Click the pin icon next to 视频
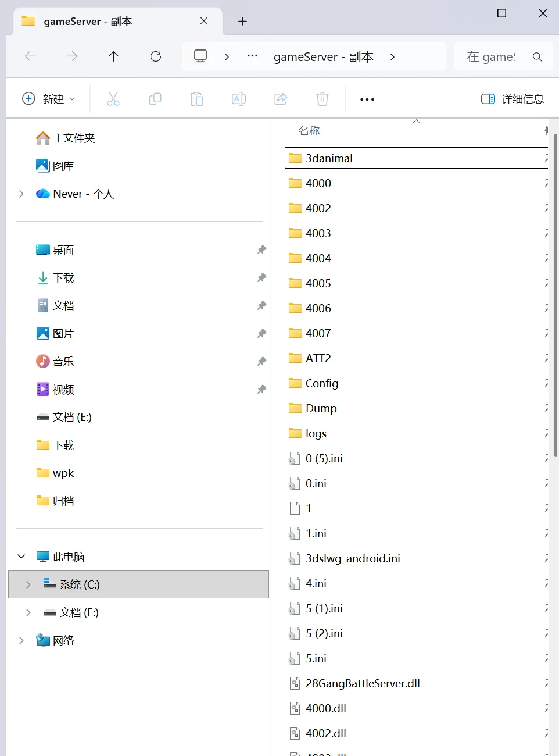Screen dimensions: 559x756 (x=262, y=389)
